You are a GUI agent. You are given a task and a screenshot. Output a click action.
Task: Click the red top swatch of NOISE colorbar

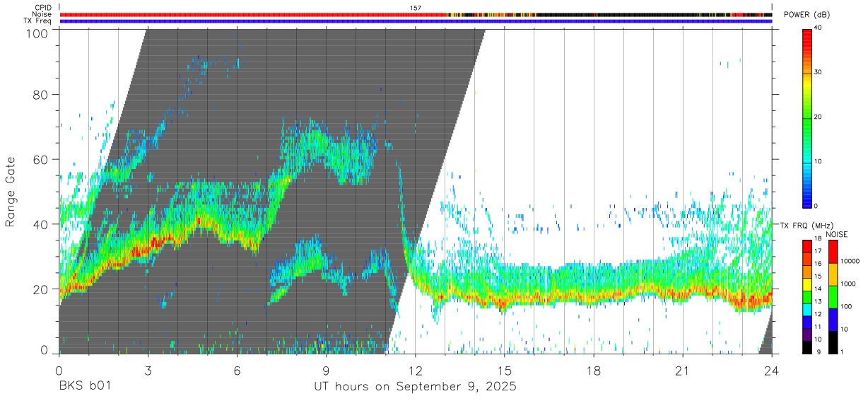click(833, 252)
